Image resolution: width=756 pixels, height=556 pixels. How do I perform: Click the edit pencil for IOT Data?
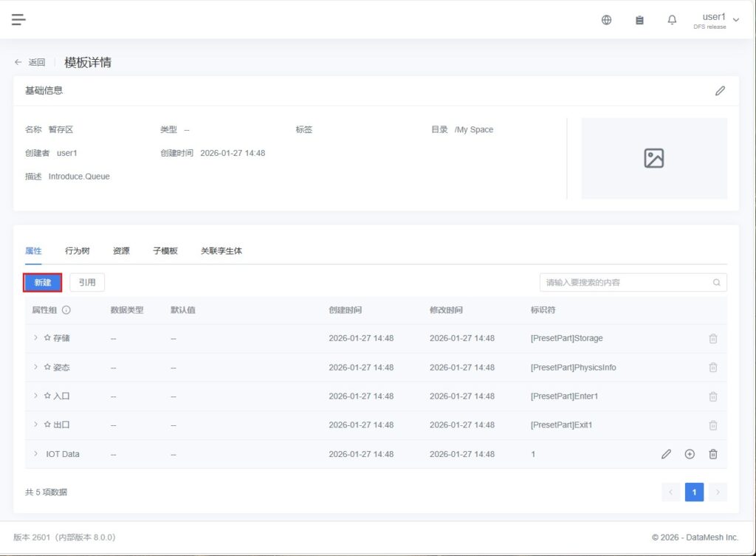click(666, 454)
